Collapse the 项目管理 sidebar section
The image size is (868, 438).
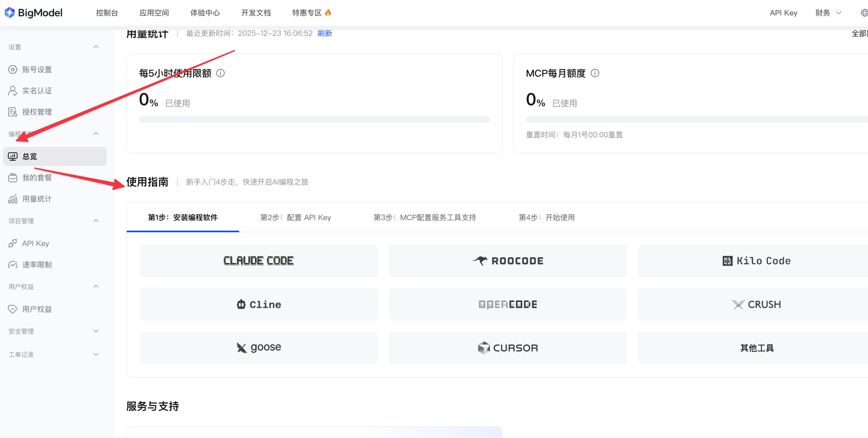tap(96, 221)
